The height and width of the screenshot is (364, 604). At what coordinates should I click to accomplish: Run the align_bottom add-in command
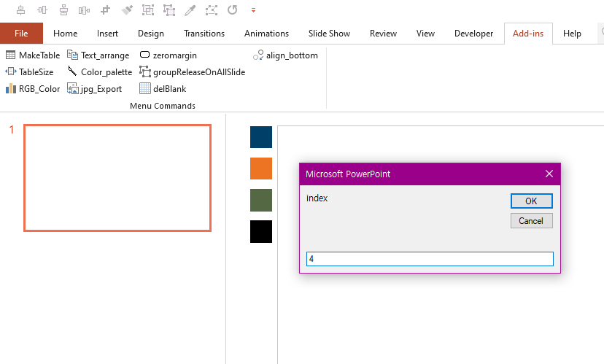(x=285, y=55)
